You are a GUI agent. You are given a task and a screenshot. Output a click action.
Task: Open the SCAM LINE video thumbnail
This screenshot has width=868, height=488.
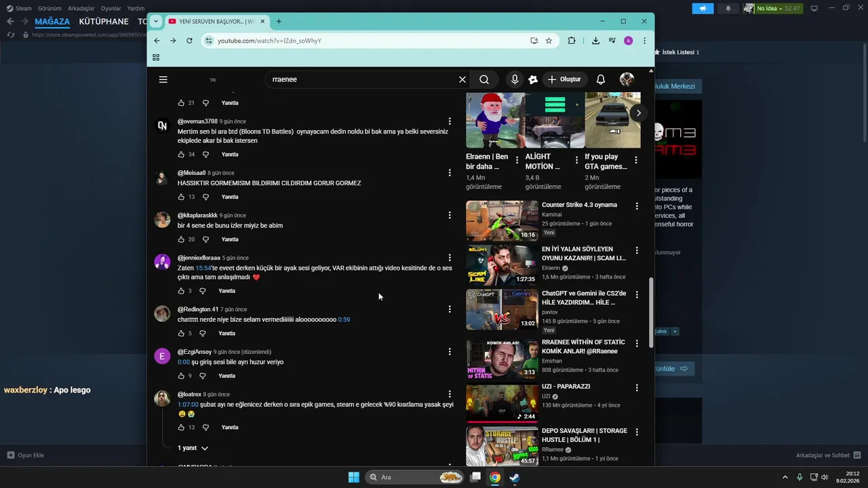pos(502,265)
